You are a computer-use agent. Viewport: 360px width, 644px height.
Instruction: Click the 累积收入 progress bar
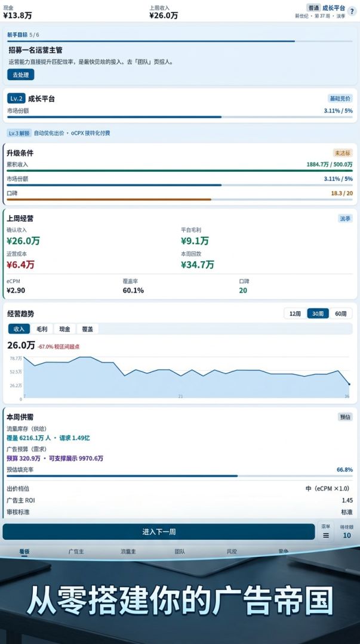(180, 171)
